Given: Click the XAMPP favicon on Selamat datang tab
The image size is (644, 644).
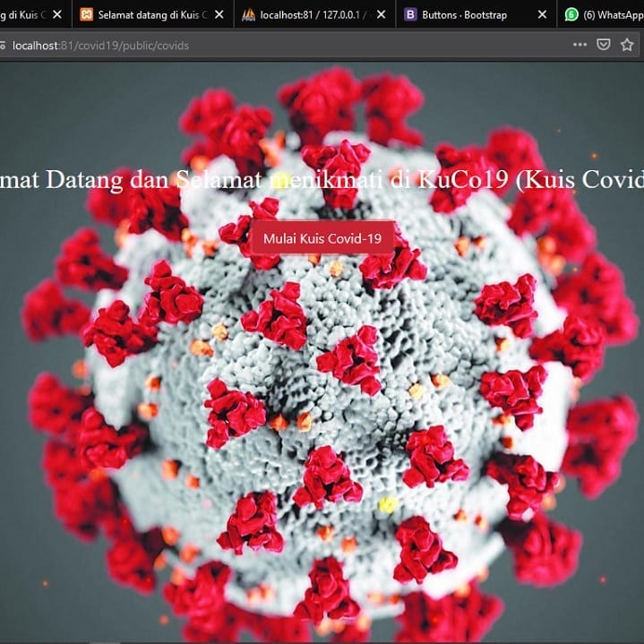Looking at the screenshot, I should [86, 14].
